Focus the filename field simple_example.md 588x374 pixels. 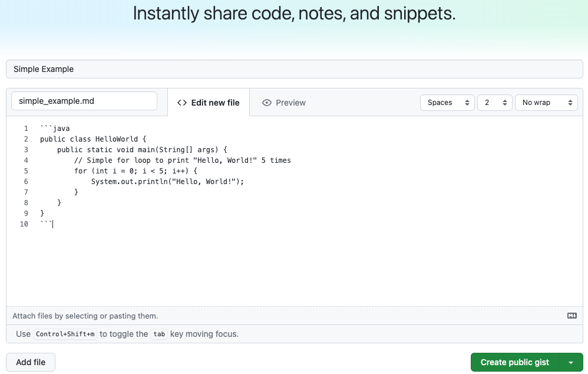(84, 101)
